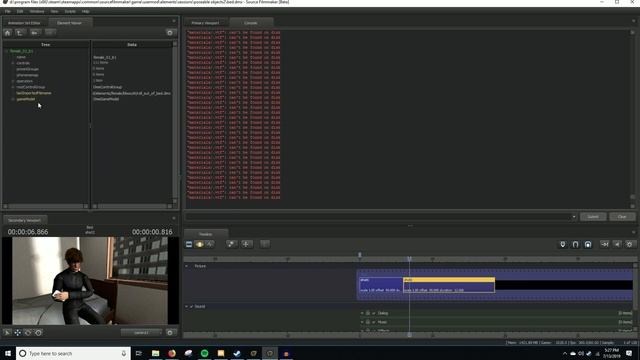Viewport: 640px width, 360px height.
Task: Expand the controls tree node
Action: tap(13, 63)
